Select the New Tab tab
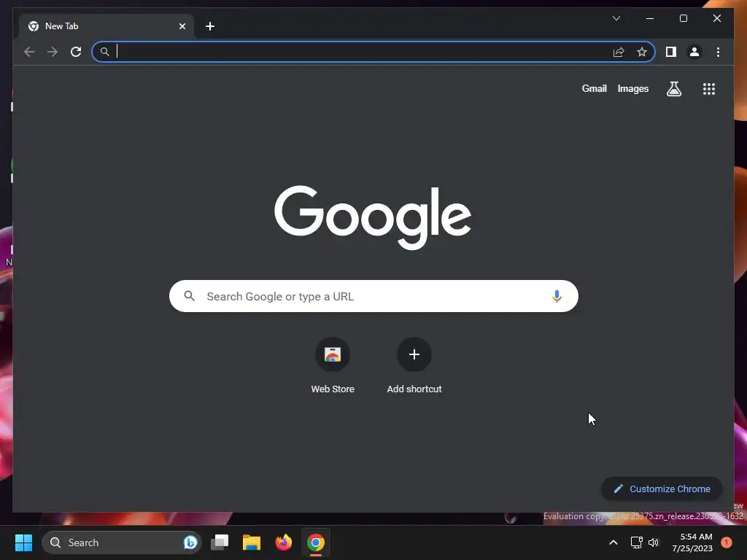 tap(107, 26)
